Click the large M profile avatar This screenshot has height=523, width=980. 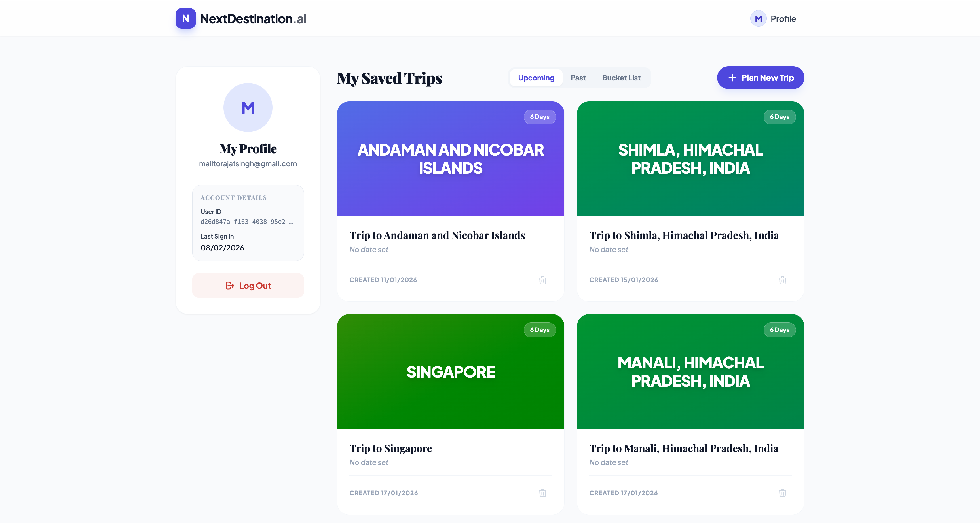click(x=248, y=108)
